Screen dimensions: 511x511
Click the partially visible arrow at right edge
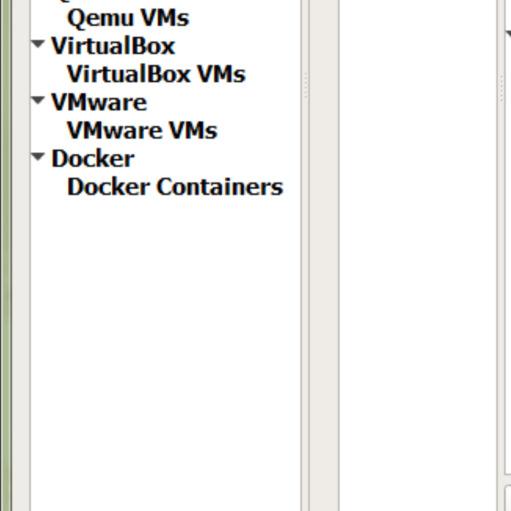click(509, 33)
